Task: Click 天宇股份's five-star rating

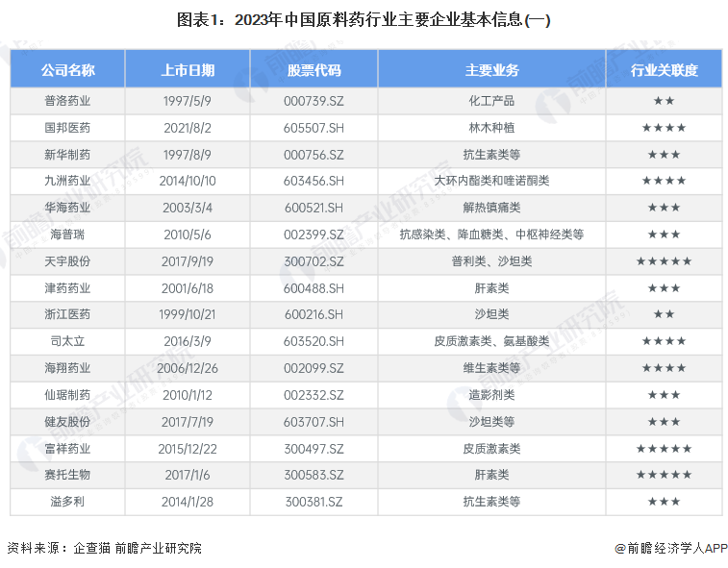Action: (664, 261)
